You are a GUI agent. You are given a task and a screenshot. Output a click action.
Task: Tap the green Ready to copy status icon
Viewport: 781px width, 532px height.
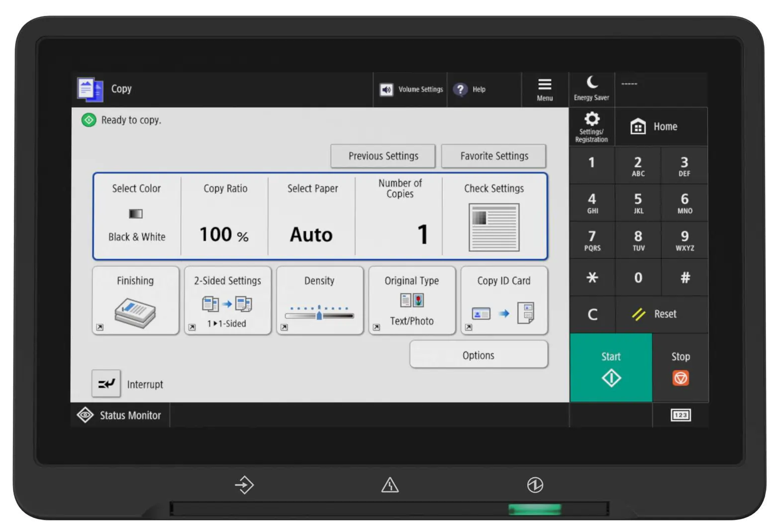pos(89,120)
